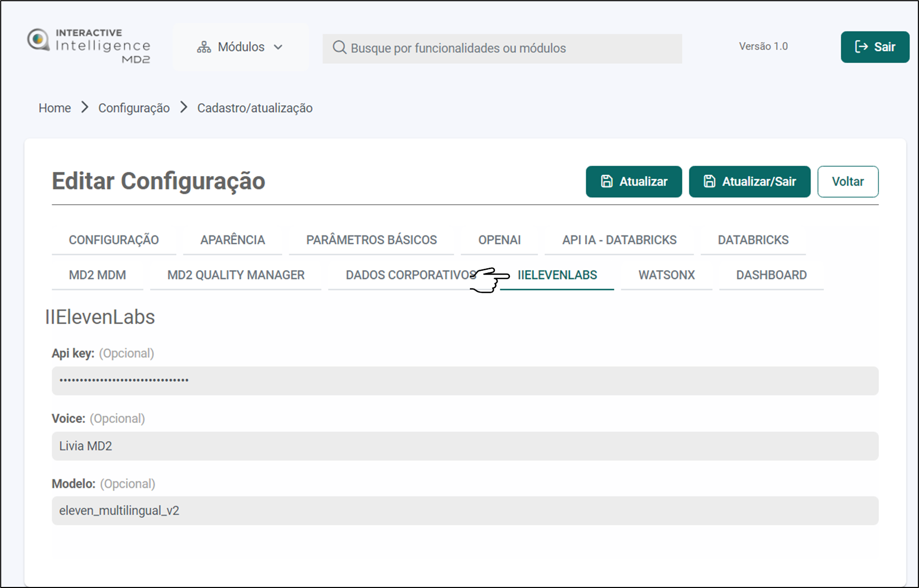Open the Aparência tab
This screenshot has width=919, height=588.
click(x=232, y=240)
